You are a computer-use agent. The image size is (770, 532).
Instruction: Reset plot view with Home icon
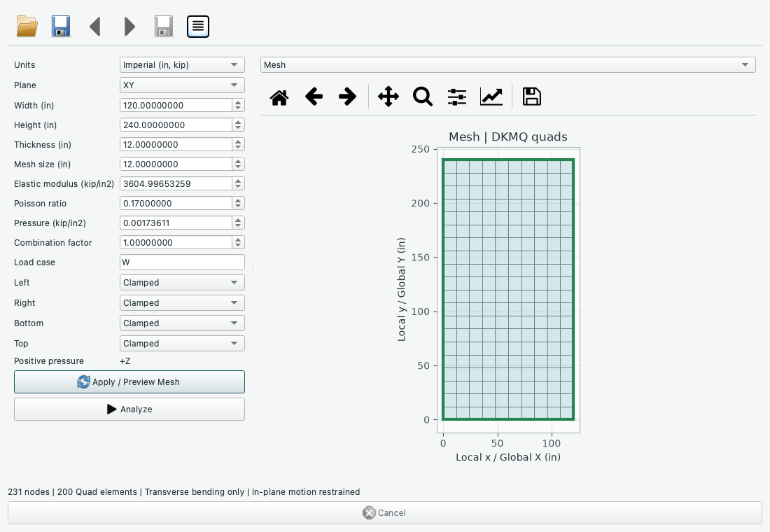pos(279,97)
